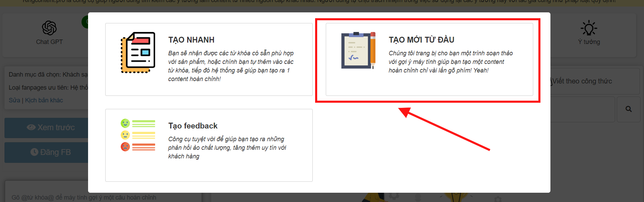644x202 pixels.
Task: Click the TẠO MỚI TỪ ĐẦU description text
Action: 451,62
